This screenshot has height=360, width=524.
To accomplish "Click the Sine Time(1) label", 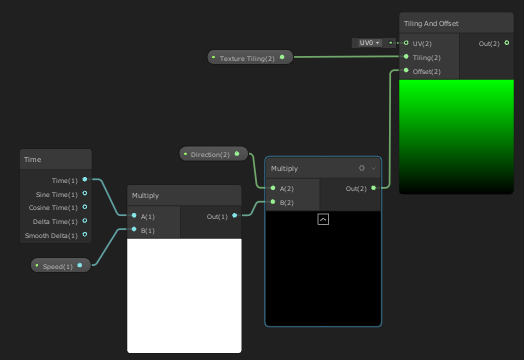I will click(57, 195).
